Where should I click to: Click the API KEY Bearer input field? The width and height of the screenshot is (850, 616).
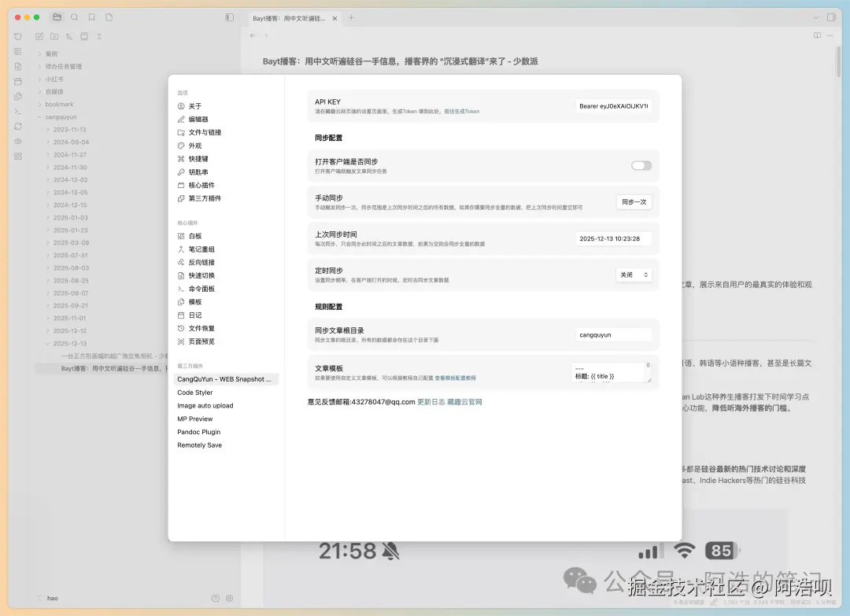click(x=613, y=106)
